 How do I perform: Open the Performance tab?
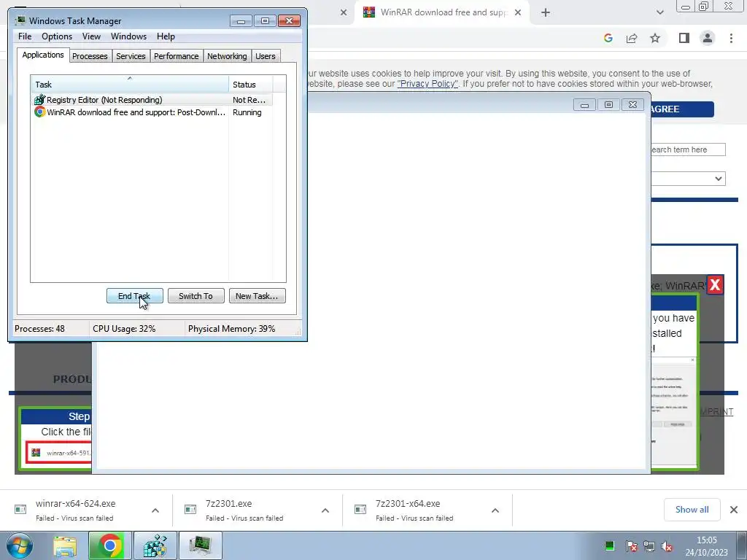pyautogui.click(x=176, y=56)
